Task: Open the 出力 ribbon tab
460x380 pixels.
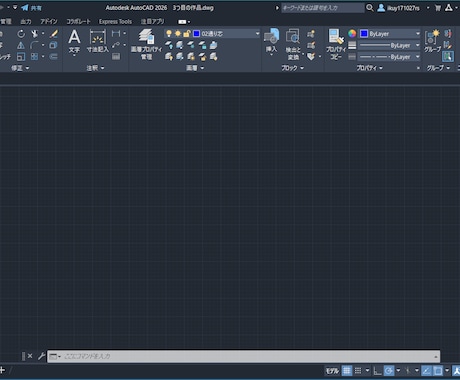Action: (x=26, y=22)
